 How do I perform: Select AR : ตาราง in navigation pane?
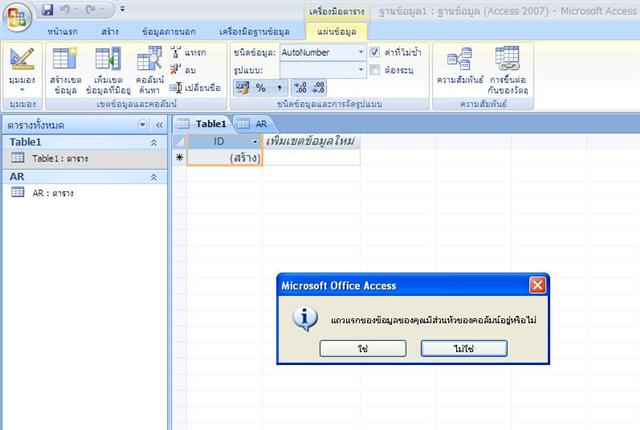54,193
